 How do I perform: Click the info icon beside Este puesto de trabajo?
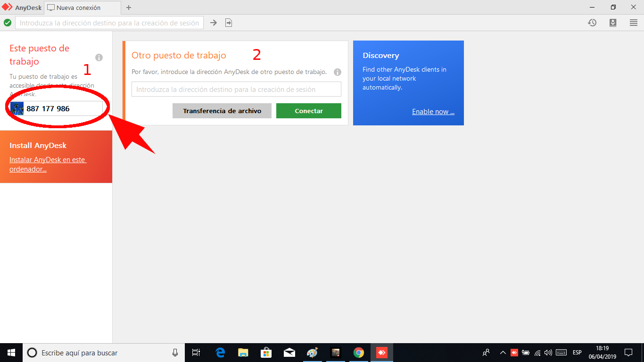click(x=99, y=58)
